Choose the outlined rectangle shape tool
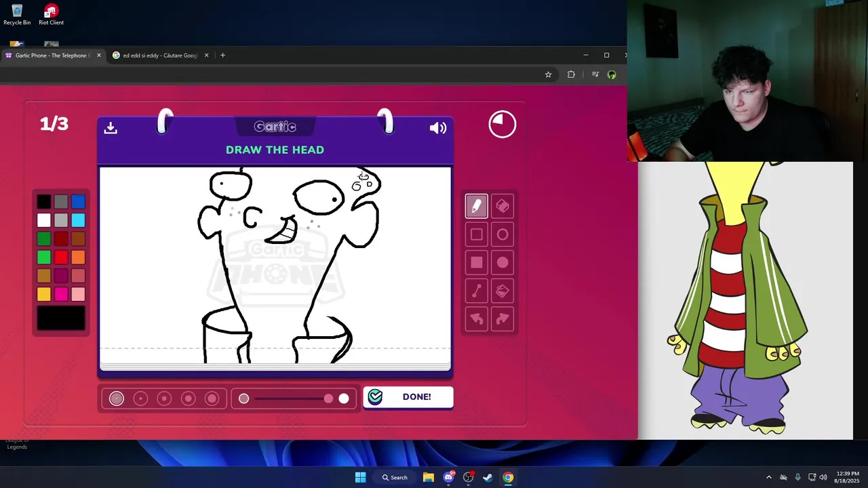 477,235
